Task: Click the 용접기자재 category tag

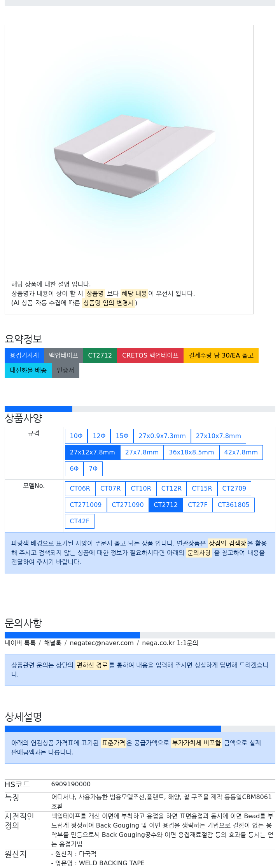Action: click(24, 356)
